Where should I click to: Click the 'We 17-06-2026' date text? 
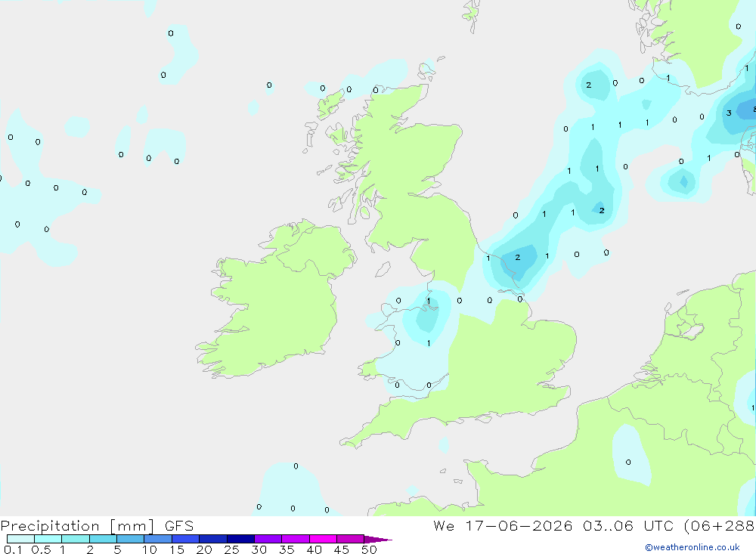click(x=503, y=526)
